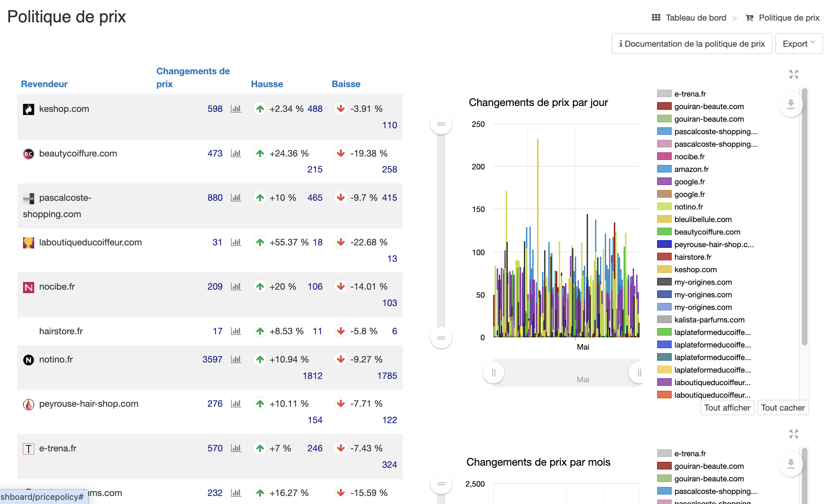Expand monthly price changes chart to fullscreen
Image resolution: width=828 pixels, height=504 pixels.
(x=794, y=434)
